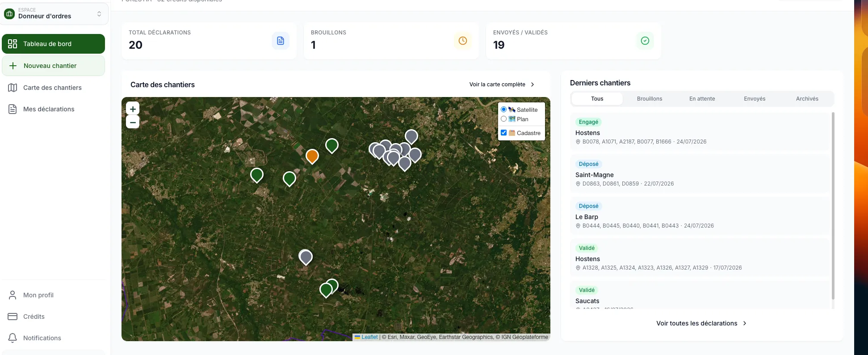Click the document icon beside Mes déclarations
Image resolution: width=868 pixels, height=355 pixels.
13,109
